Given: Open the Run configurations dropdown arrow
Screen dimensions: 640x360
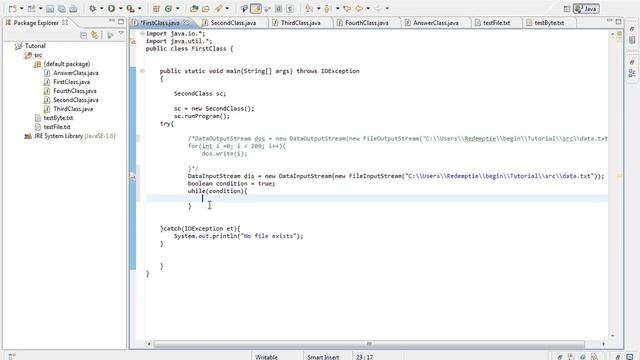Looking at the screenshot, I should (x=120, y=9).
